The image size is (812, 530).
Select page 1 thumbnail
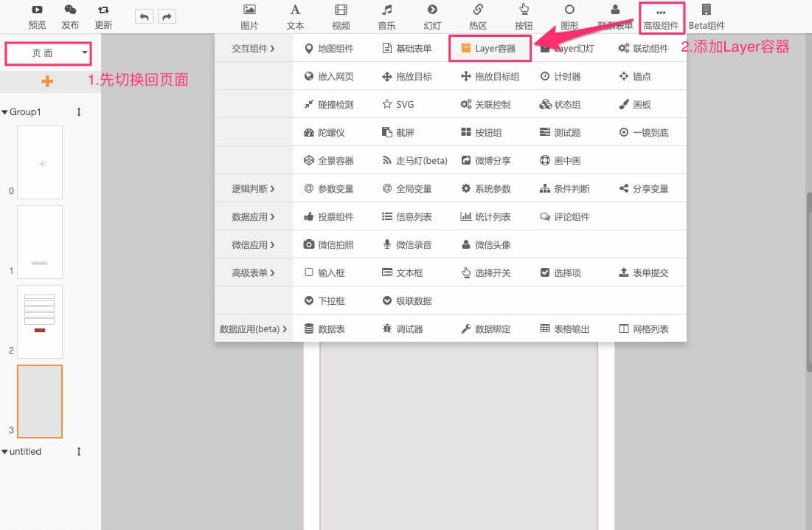pos(40,242)
